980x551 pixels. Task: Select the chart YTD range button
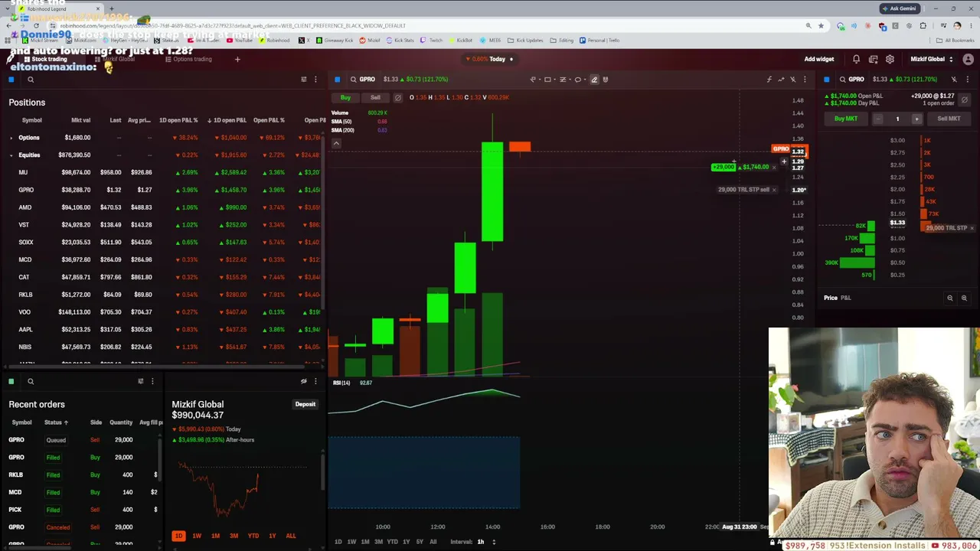pos(392,542)
